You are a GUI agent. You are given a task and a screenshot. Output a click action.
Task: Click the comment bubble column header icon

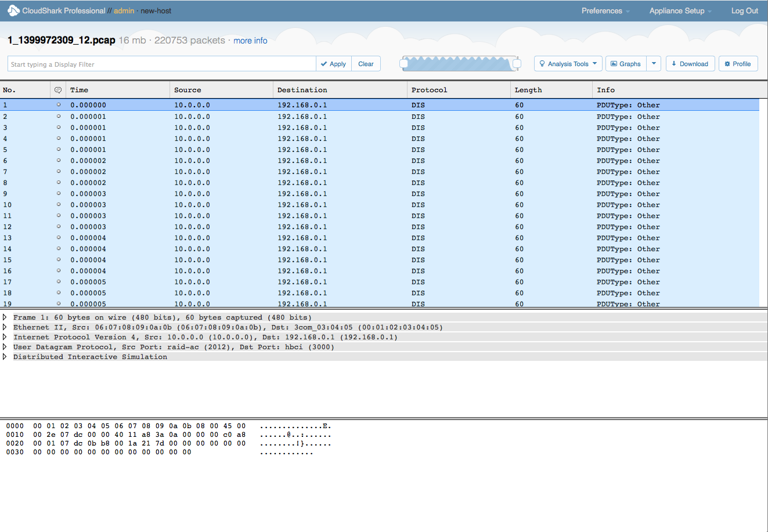[x=58, y=90]
